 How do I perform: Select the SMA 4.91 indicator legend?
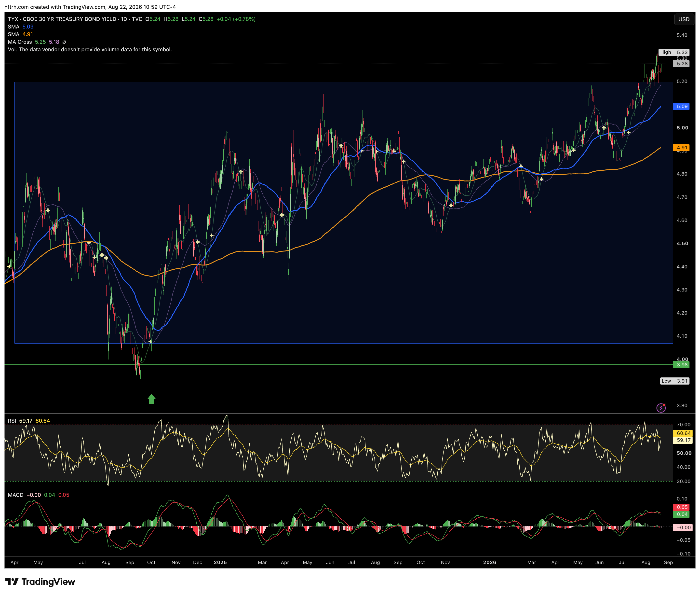20,34
